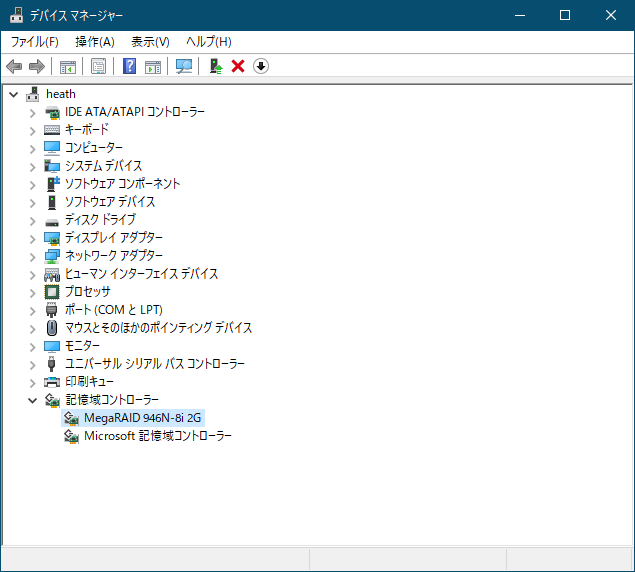The height and width of the screenshot is (572, 635).
Task: Expand ユニバーサル シリアル バス コントローラー category
Action: (33, 365)
